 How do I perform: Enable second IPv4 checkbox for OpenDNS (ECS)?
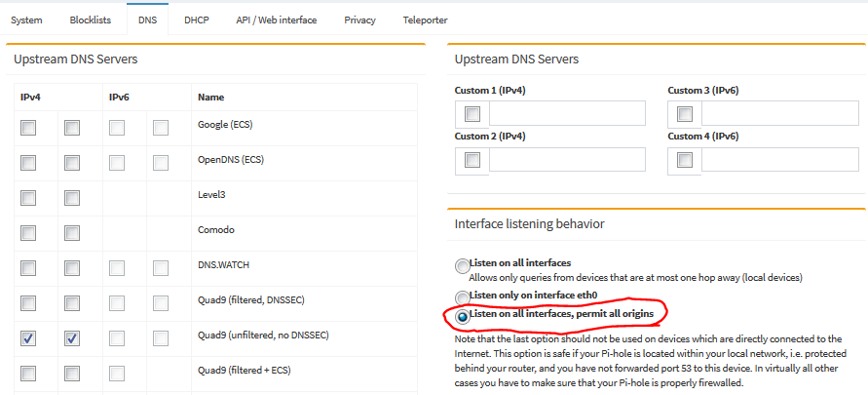pos(72,163)
